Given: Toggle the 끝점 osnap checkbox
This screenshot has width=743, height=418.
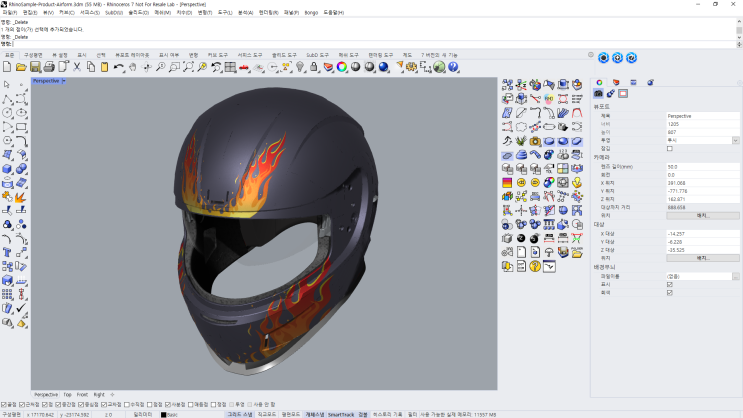Looking at the screenshot, I should [x=4, y=405].
